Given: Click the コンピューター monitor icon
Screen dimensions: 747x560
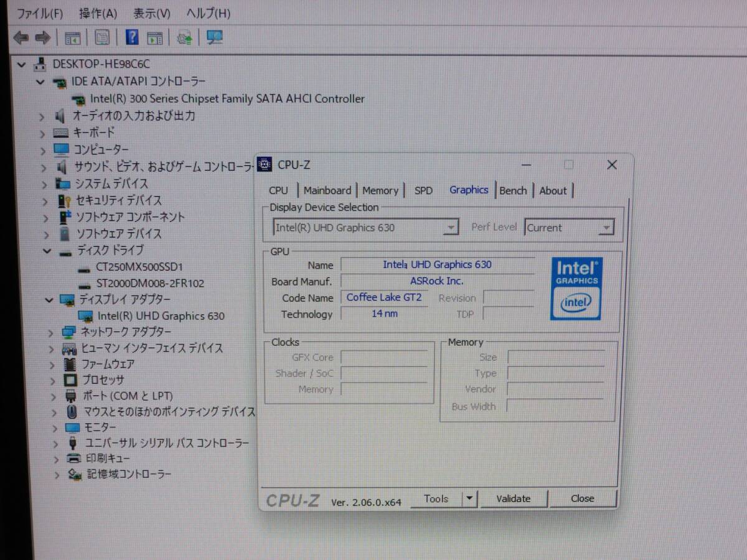Looking at the screenshot, I should click(61, 150).
